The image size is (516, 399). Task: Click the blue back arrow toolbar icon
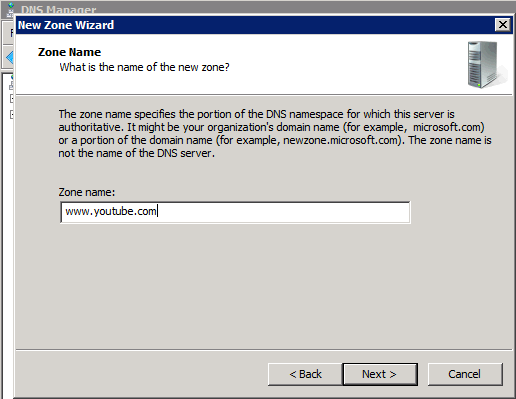pos(10,58)
